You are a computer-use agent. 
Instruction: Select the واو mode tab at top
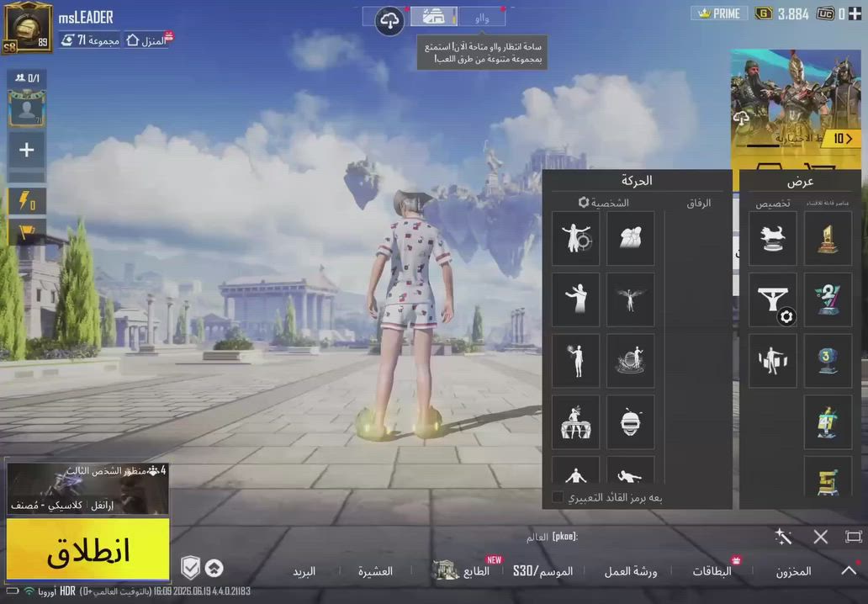click(482, 18)
